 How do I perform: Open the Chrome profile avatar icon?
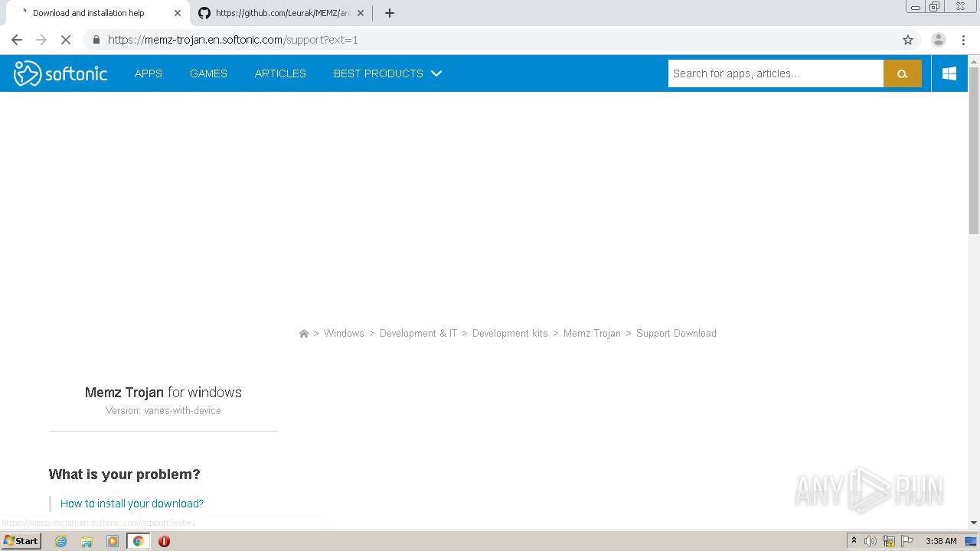click(938, 40)
